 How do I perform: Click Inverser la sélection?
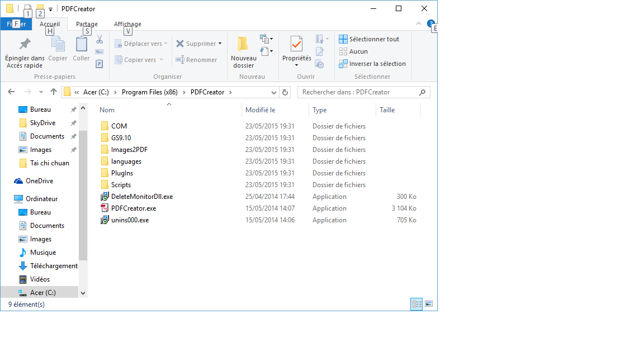click(372, 64)
